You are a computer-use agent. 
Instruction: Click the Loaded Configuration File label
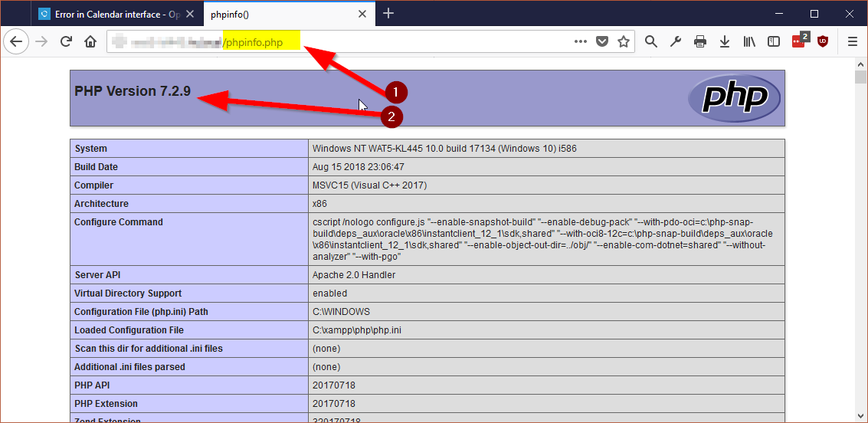pos(129,330)
